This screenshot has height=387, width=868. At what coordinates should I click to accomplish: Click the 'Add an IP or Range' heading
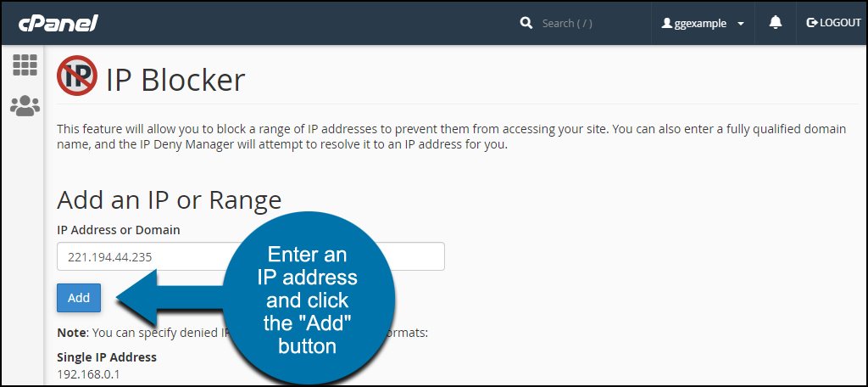coord(169,200)
